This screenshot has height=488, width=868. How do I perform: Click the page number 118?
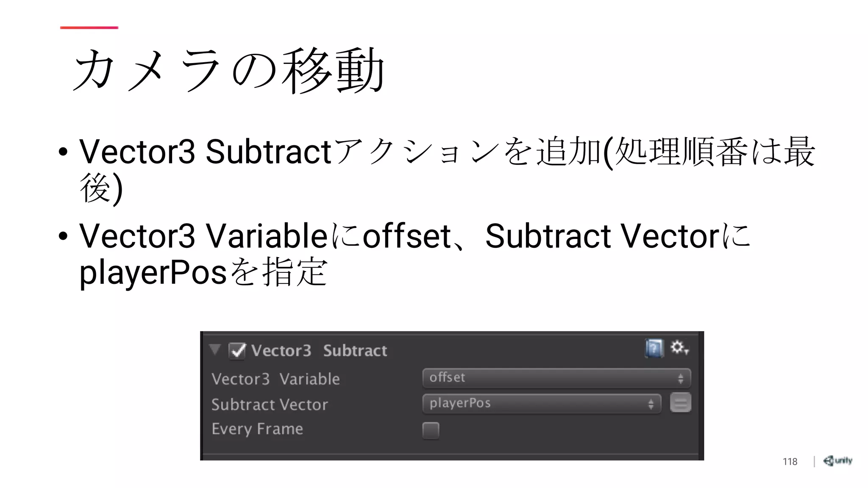click(790, 462)
